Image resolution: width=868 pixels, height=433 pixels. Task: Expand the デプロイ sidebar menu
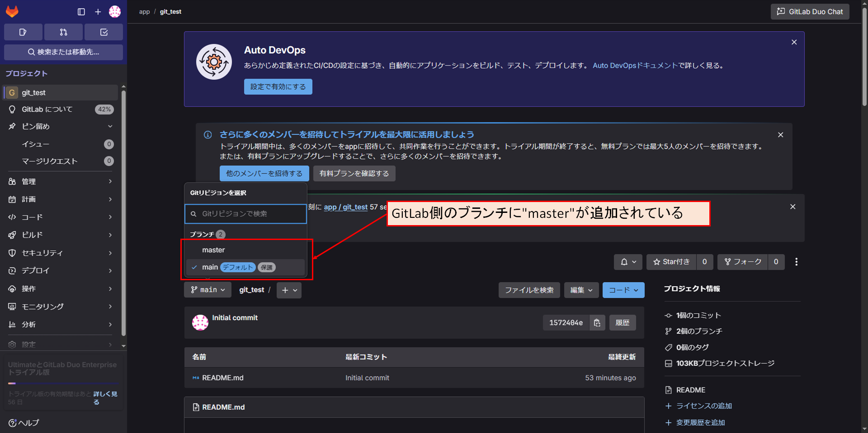pos(61,271)
